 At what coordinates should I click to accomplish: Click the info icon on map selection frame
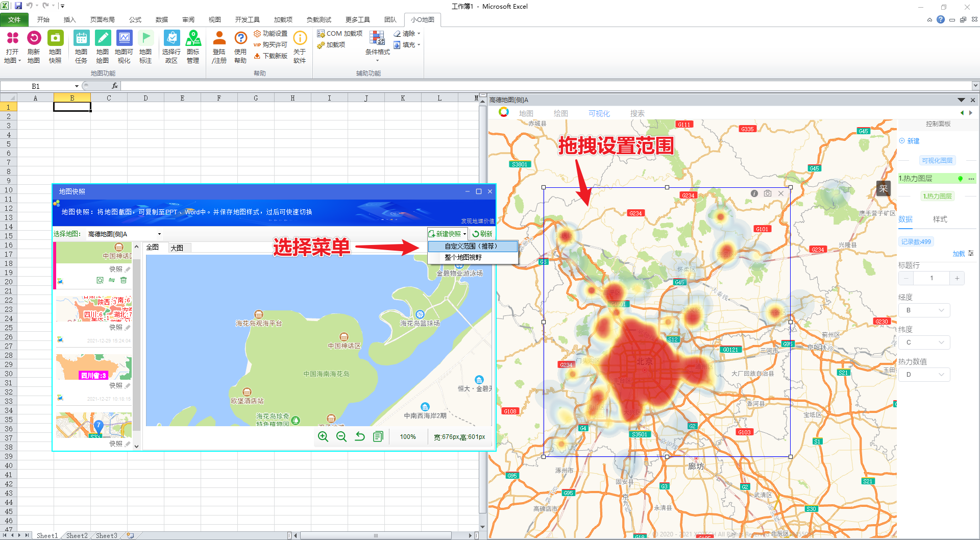click(754, 193)
